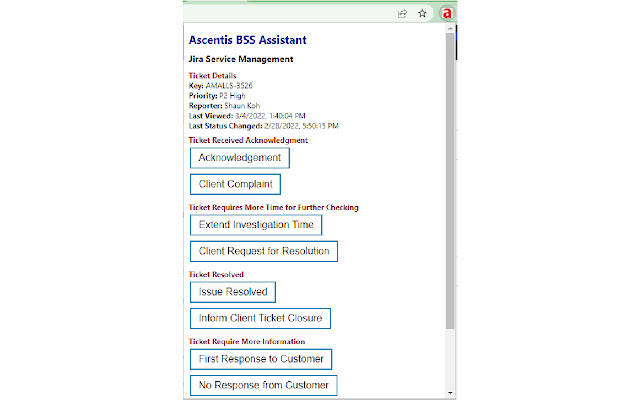Click the scrollbar down arrow
Image resolution: width=640 pixels, height=400 pixels.
[450, 393]
